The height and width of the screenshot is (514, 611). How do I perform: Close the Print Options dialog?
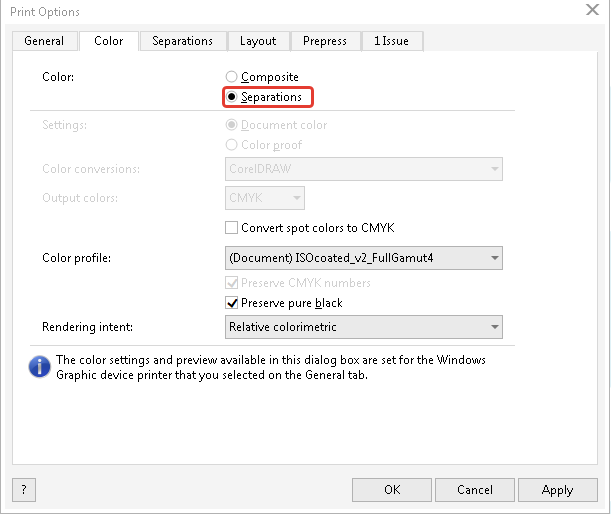(591, 11)
